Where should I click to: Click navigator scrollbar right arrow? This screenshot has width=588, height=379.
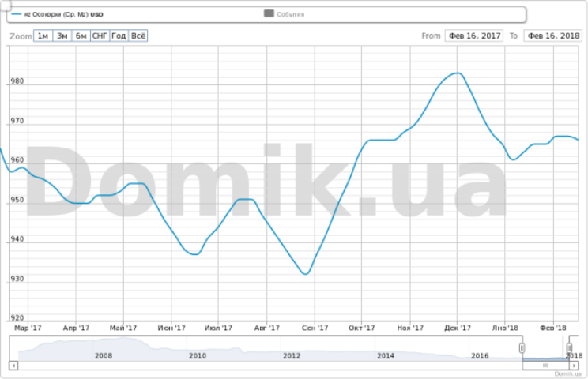(x=575, y=366)
